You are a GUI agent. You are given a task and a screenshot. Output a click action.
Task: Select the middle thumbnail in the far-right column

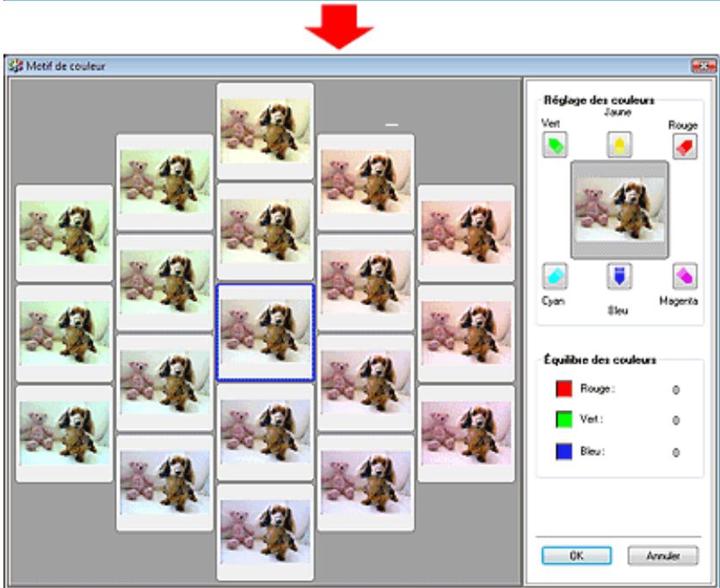pyautogui.click(x=466, y=334)
